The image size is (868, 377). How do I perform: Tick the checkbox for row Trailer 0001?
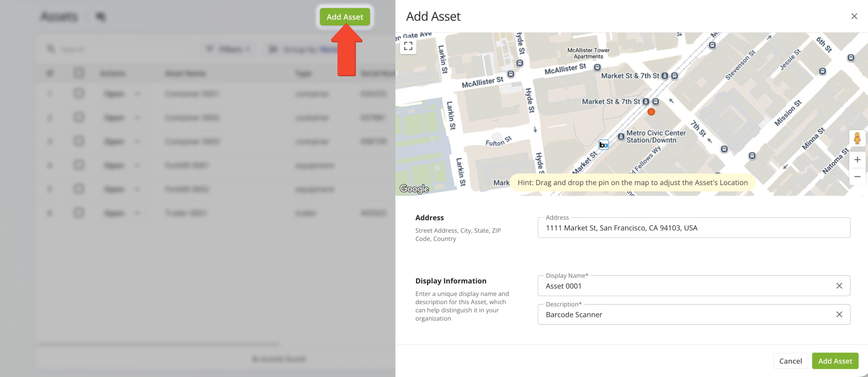(79, 212)
